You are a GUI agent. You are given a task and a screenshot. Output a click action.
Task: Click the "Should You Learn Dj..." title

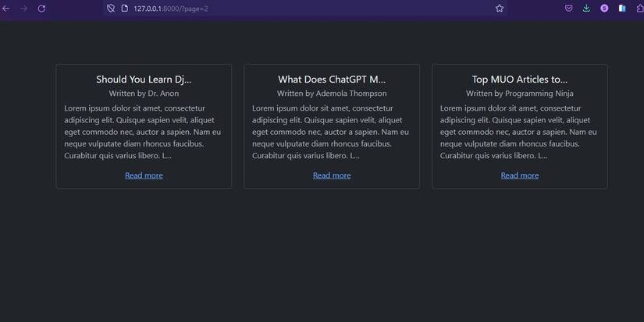144,80
